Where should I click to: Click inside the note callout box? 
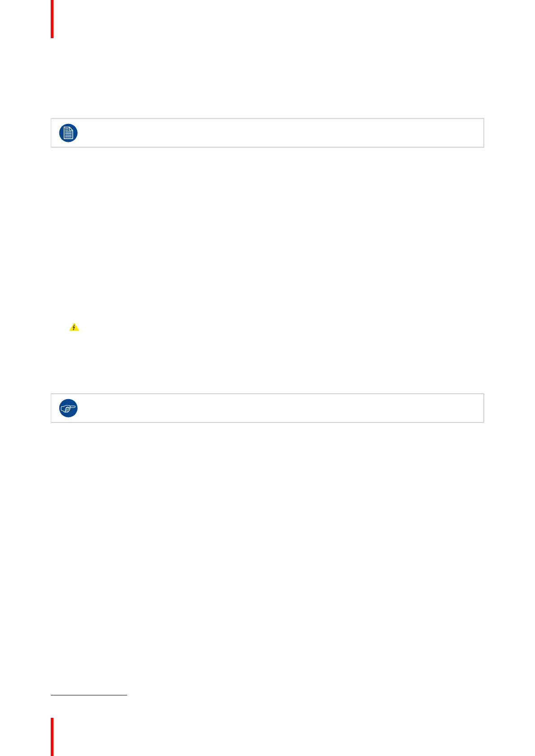[267, 133]
